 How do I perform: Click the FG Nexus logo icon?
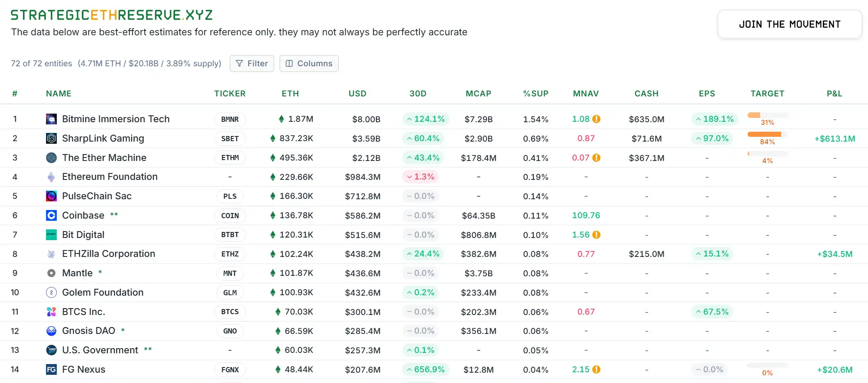pyautogui.click(x=51, y=370)
